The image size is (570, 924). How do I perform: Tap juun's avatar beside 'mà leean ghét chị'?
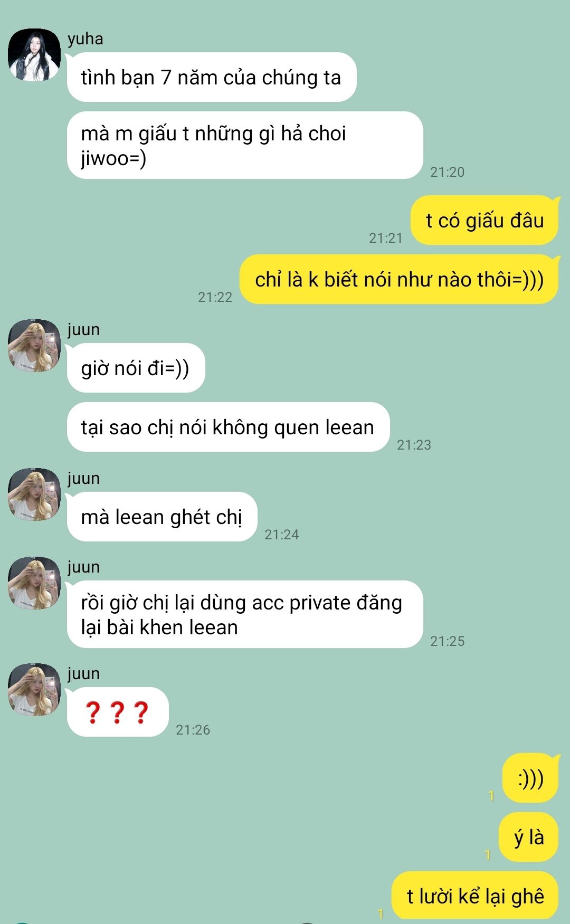coord(34,494)
